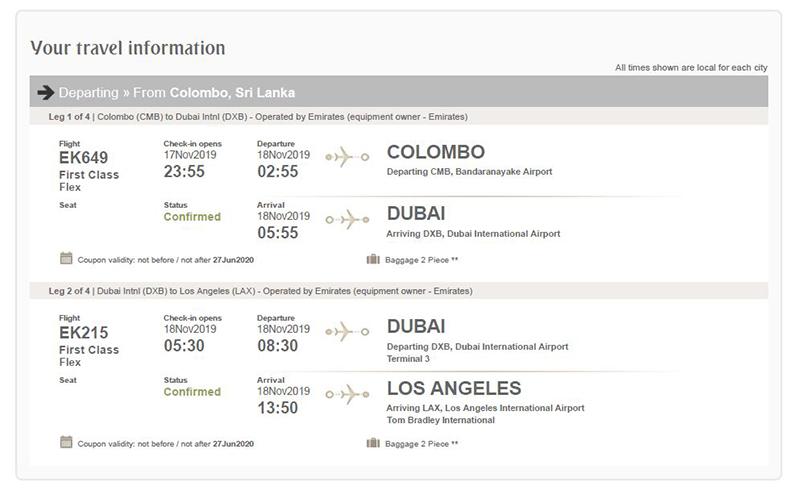Click the LOS ANGELES city heading
The height and width of the screenshot is (501, 800).
tap(454, 388)
